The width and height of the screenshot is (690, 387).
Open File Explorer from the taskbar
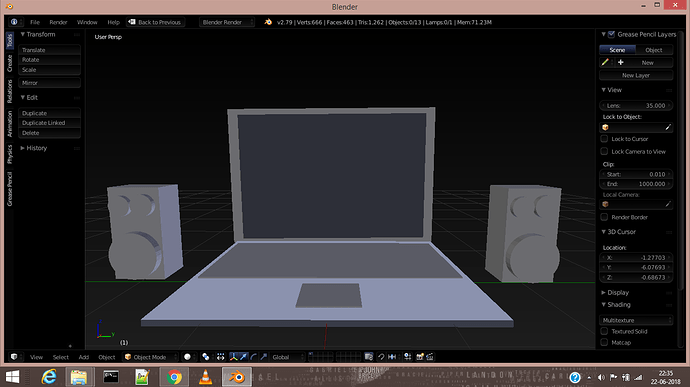coord(79,377)
